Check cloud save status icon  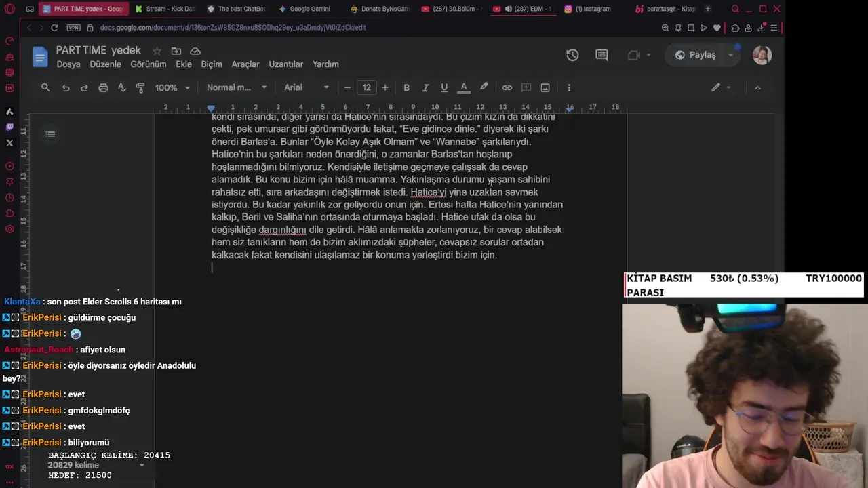[x=195, y=51]
